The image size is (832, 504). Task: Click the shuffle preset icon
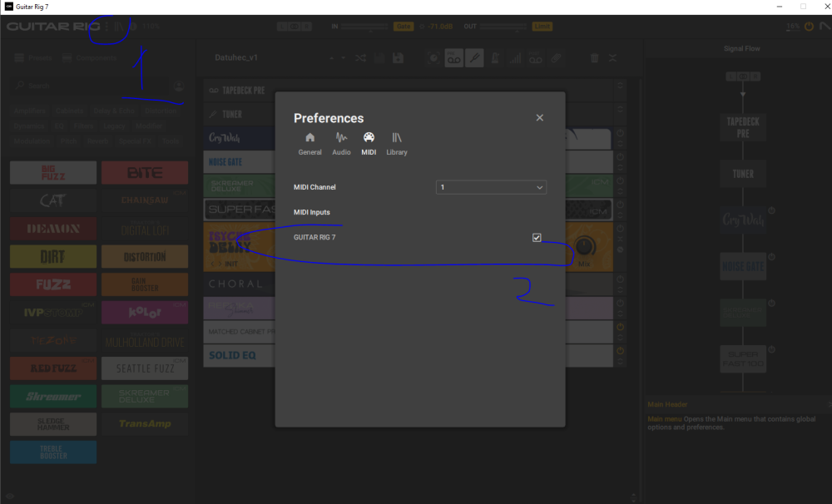(x=361, y=58)
